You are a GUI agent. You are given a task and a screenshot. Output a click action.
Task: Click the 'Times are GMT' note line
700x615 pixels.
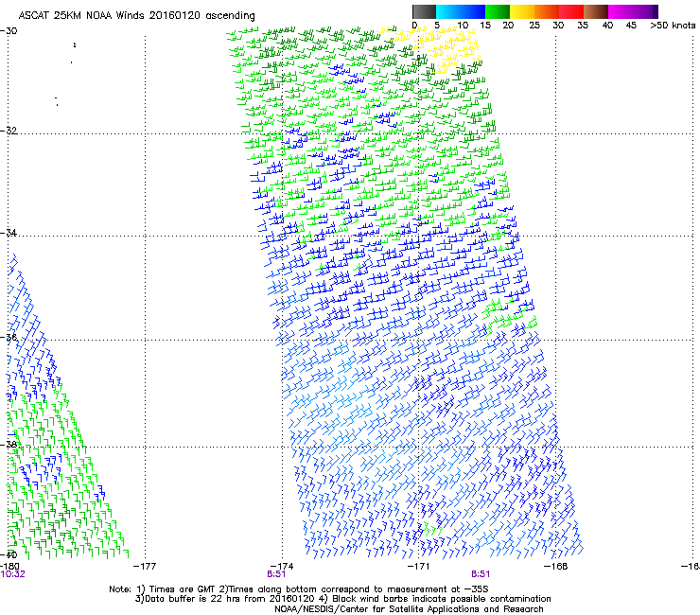299,589
